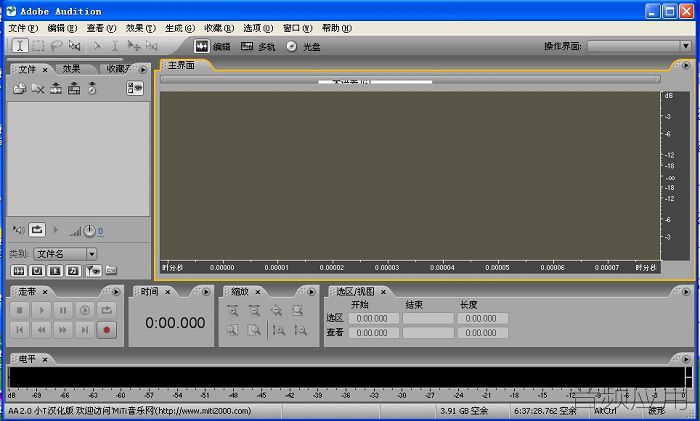
Task: Toggle the Files panel advanced options button
Action: [x=135, y=88]
